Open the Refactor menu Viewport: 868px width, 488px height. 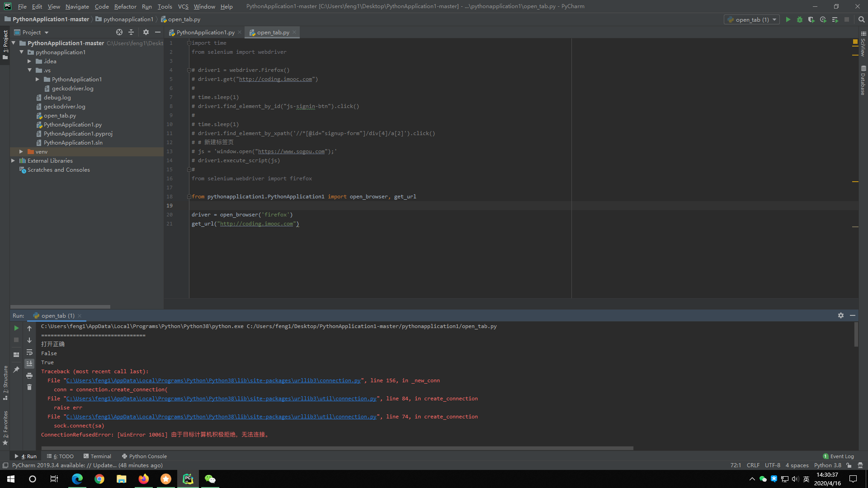coord(125,6)
